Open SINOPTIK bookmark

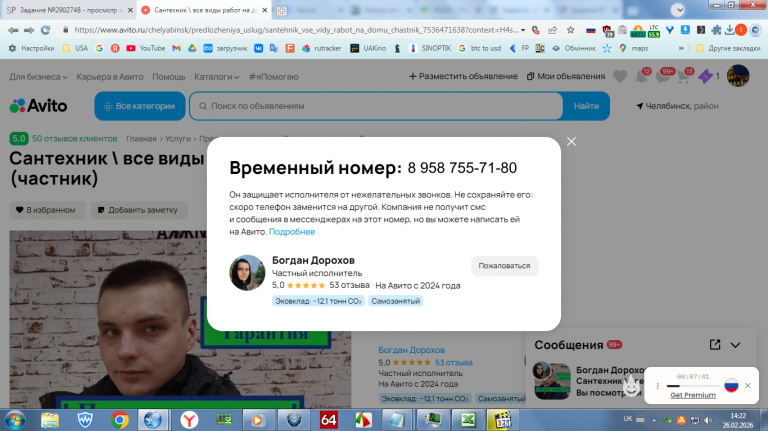(x=430, y=48)
